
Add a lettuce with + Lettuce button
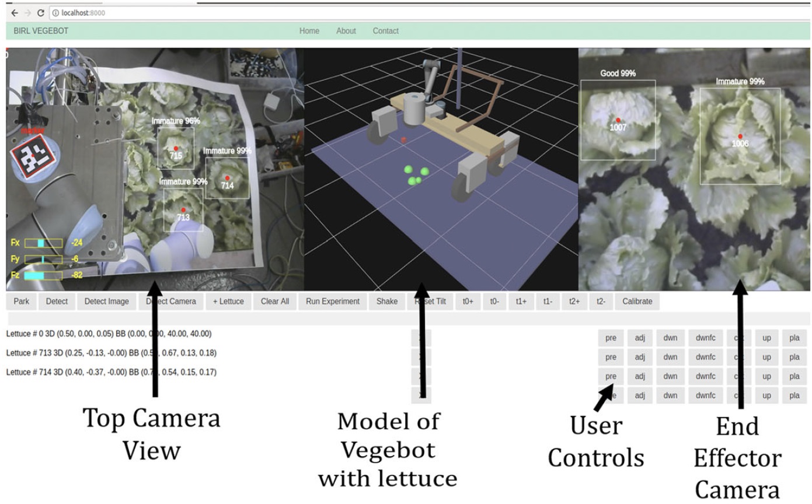(228, 302)
